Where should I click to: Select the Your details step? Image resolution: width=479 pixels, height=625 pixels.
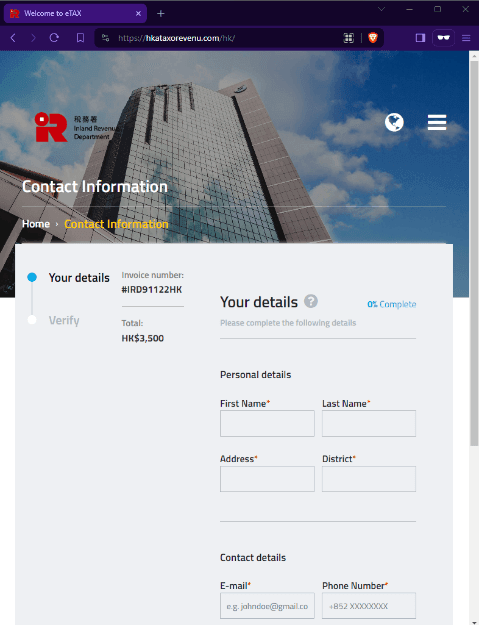[x=79, y=277]
